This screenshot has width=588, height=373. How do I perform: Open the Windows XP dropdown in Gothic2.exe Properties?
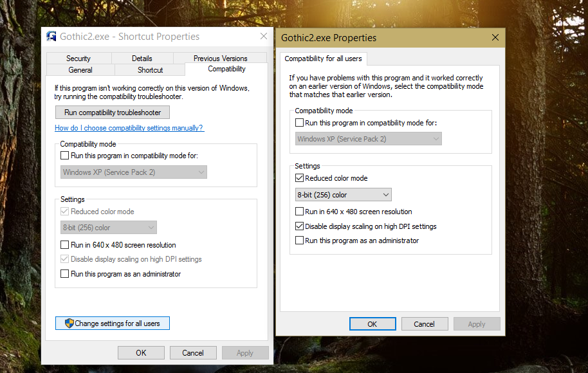[x=368, y=139]
